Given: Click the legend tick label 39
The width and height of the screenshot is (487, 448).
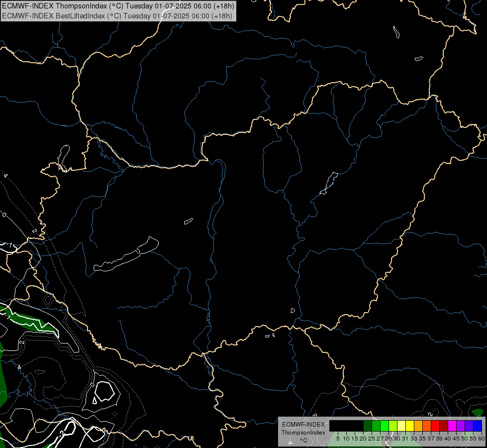Looking at the screenshot, I should 439,439.
